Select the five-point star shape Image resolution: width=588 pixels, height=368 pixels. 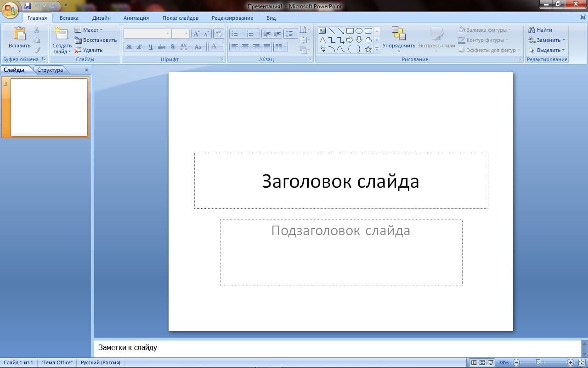click(x=368, y=49)
